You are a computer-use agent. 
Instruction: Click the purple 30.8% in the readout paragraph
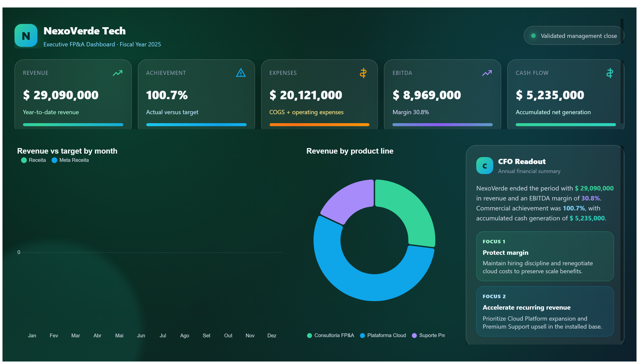[x=590, y=198]
